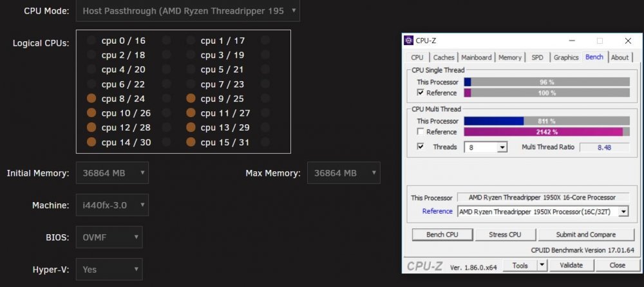This screenshot has height=287, width=644.
Task: Switch to the SPD tab
Action: tap(537, 57)
